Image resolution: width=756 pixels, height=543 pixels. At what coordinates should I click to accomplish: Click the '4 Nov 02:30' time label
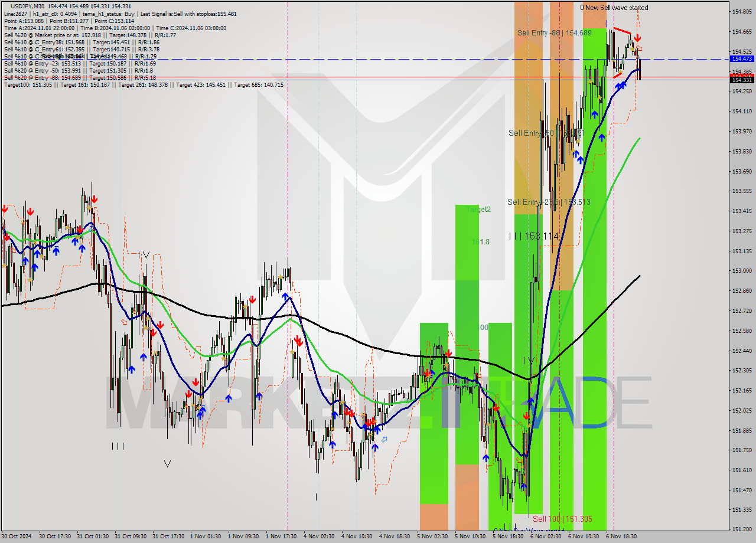[319, 537]
